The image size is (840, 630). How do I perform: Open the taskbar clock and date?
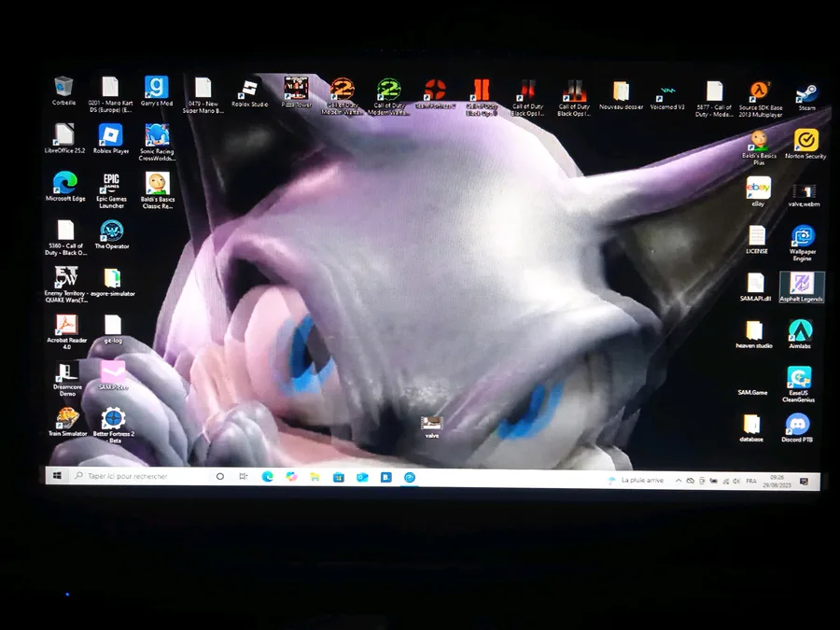777,481
